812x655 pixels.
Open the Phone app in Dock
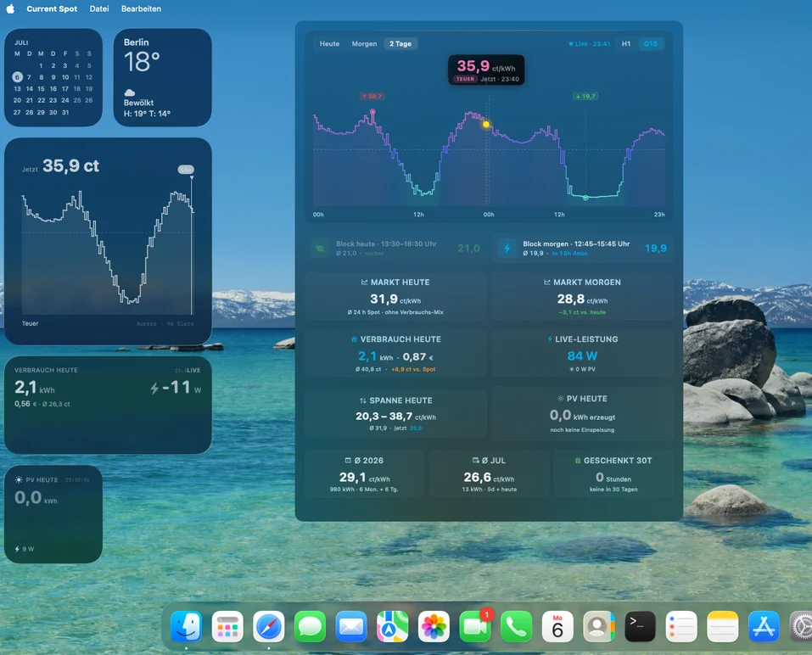pos(517,626)
